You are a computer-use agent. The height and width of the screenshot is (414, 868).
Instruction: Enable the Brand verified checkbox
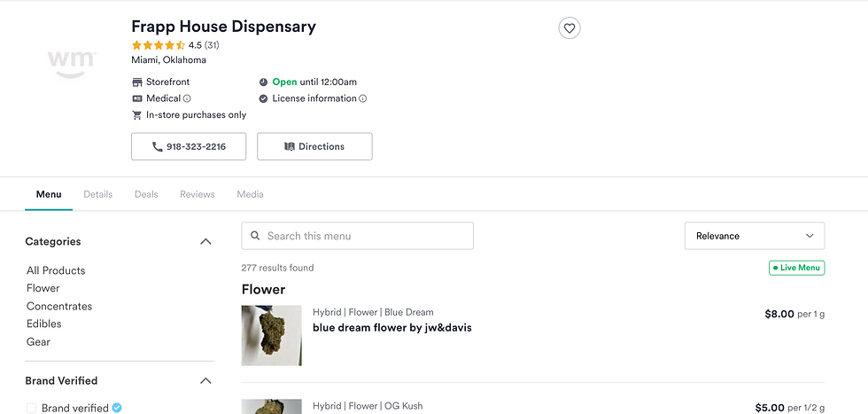[31, 408]
